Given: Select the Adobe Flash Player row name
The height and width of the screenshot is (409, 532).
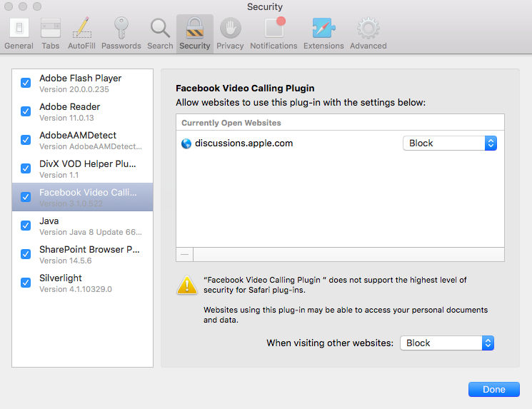Looking at the screenshot, I should [81, 78].
